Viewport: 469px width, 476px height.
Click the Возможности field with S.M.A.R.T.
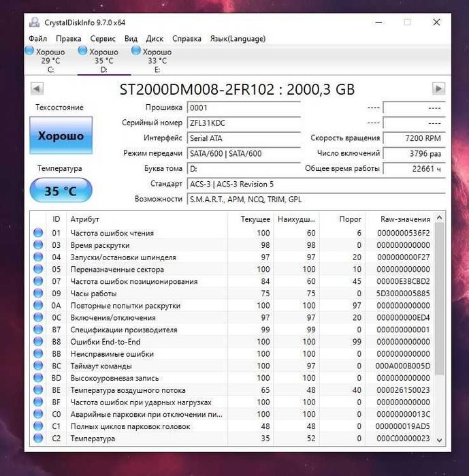(316, 199)
